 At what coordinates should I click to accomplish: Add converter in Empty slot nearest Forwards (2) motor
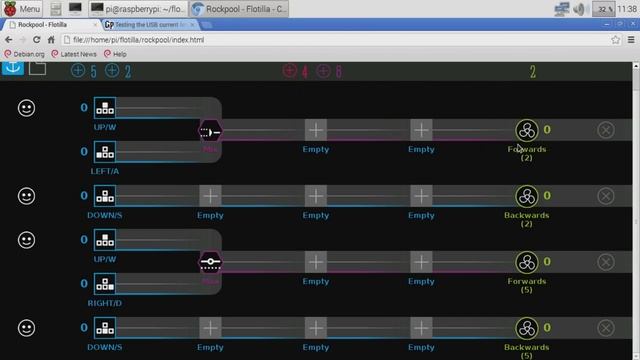[x=421, y=130]
